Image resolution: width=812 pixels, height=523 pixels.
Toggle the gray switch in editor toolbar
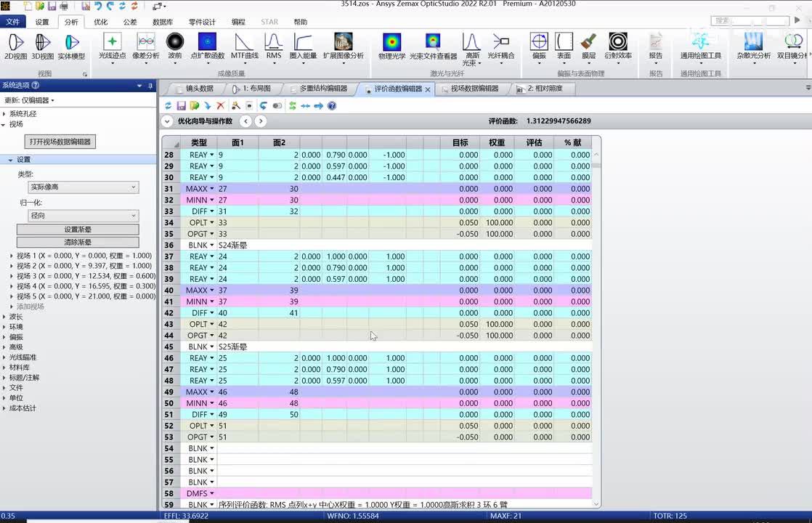[277, 105]
